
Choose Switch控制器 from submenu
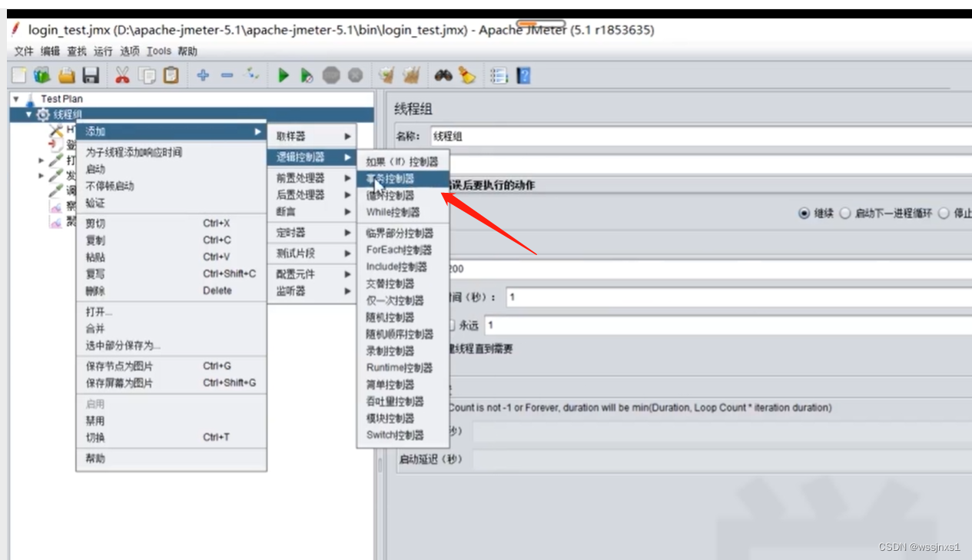pos(403,435)
